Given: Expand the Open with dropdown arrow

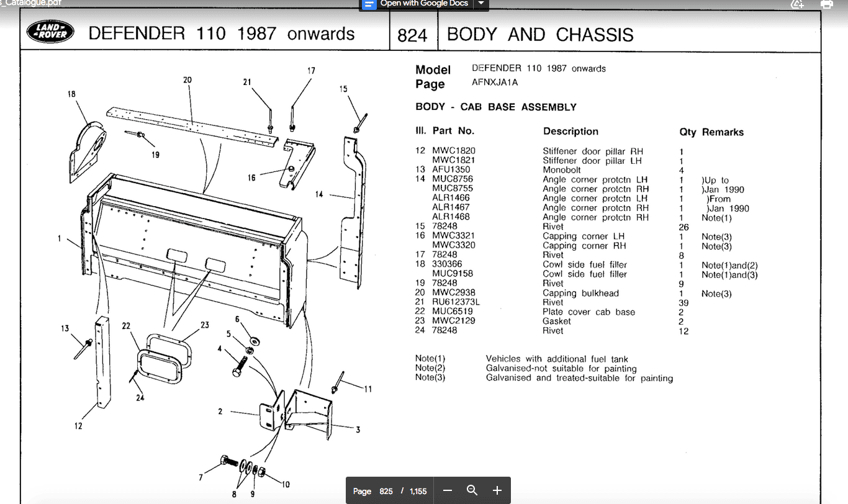Looking at the screenshot, I should [x=480, y=4].
